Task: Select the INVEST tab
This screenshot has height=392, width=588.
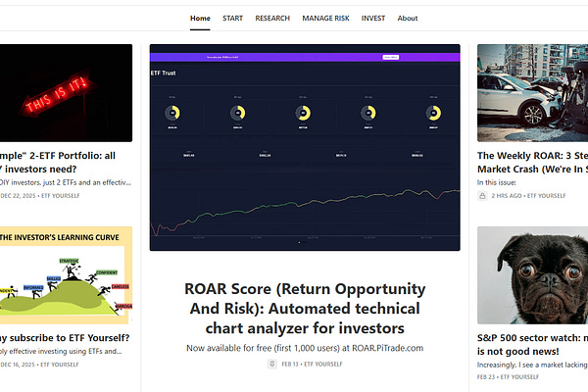Action: tap(372, 18)
